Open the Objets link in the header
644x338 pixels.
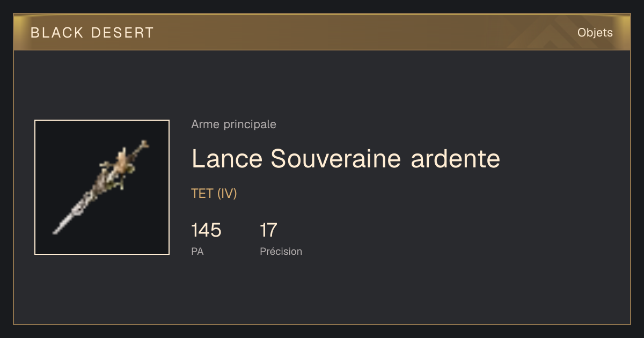coord(595,33)
